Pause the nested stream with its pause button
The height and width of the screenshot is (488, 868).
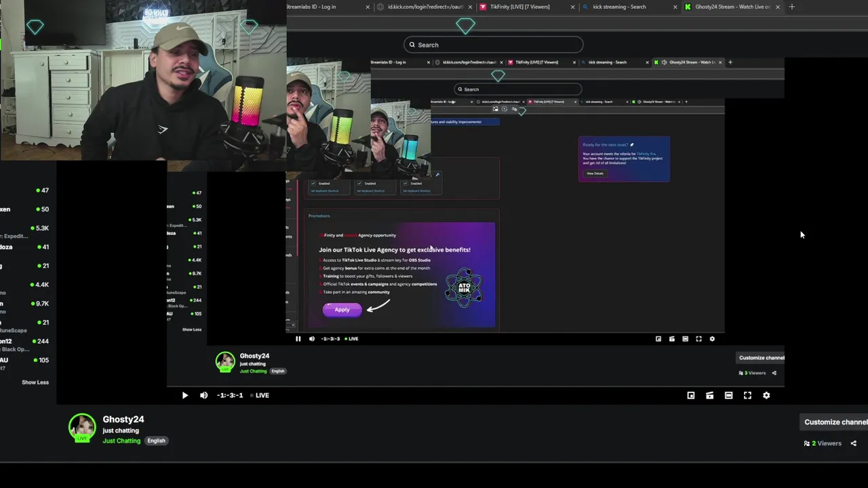298,339
